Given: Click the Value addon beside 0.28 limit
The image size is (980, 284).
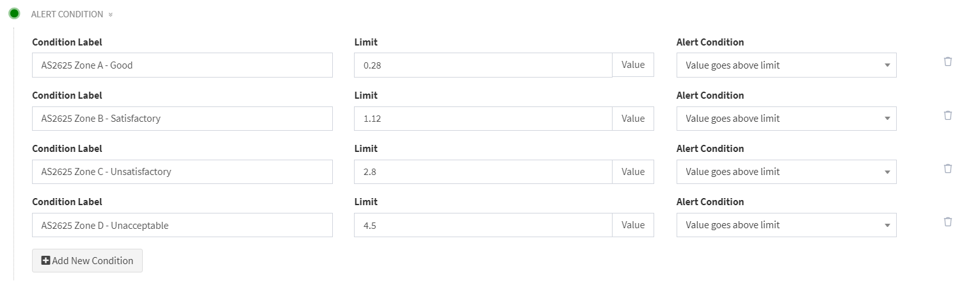Looking at the screenshot, I should pos(633,65).
